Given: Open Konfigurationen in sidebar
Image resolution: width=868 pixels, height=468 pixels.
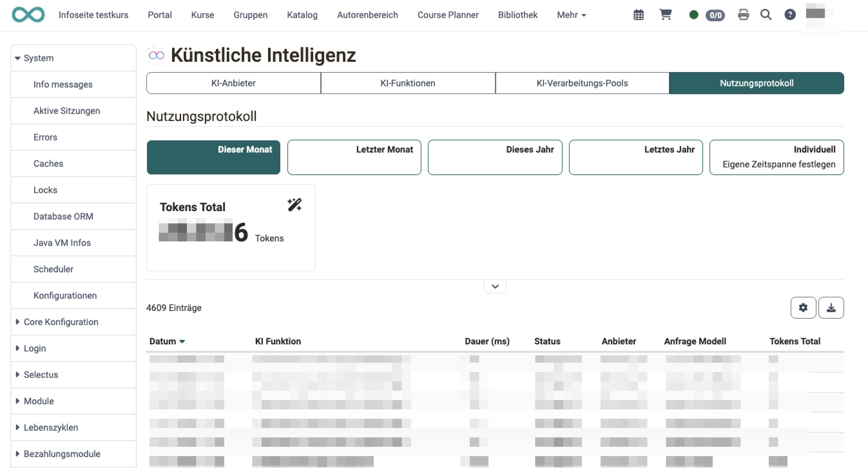Looking at the screenshot, I should click(73, 295).
